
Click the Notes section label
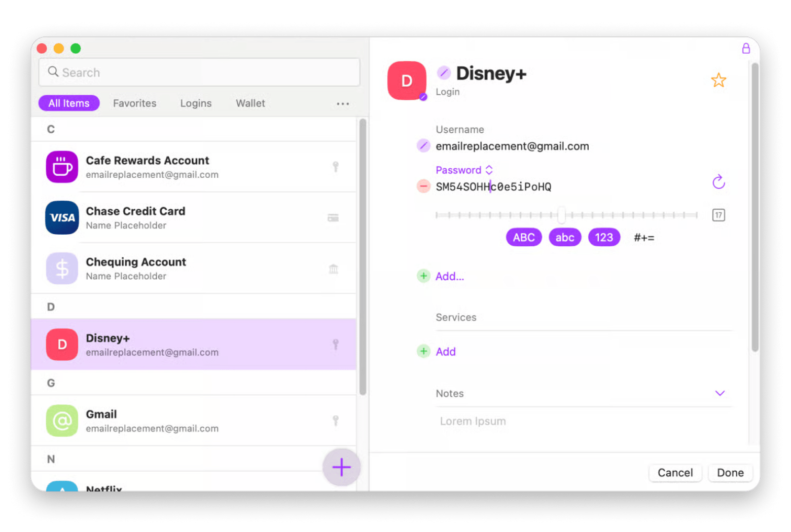coord(449,393)
